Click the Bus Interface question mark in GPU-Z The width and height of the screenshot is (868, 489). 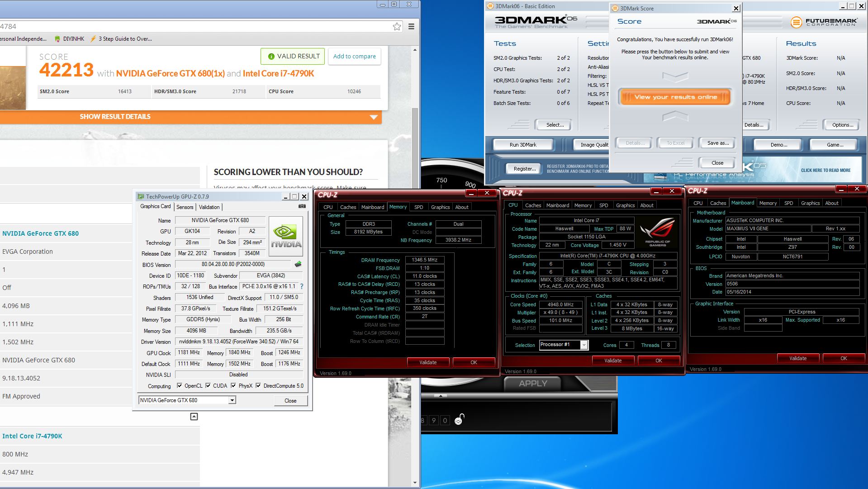pos(302,286)
